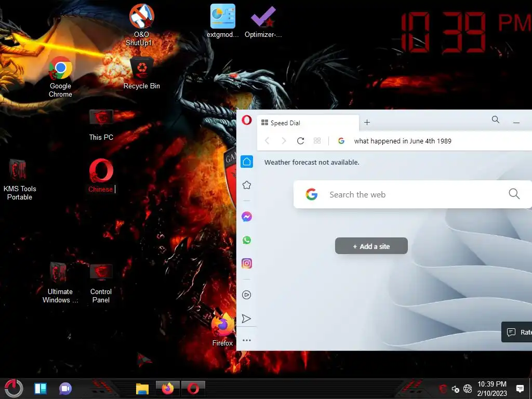This screenshot has width=532, height=399.
Task: Open the Start power button on taskbar
Action: pos(14,388)
